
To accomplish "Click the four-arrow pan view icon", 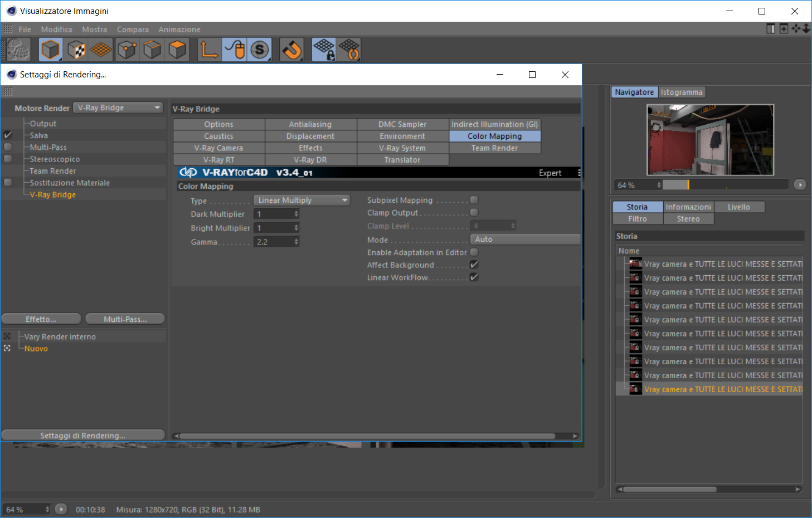I will [796, 28].
